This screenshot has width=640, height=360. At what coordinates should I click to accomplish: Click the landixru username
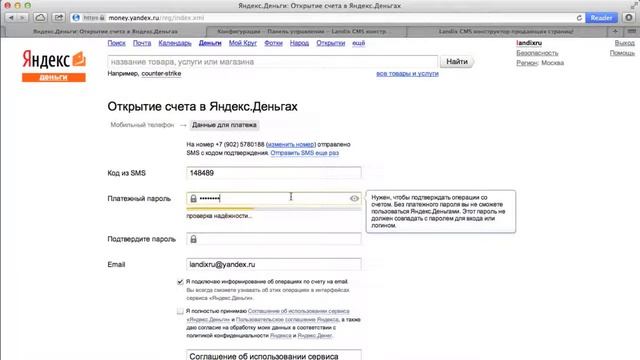(x=529, y=43)
